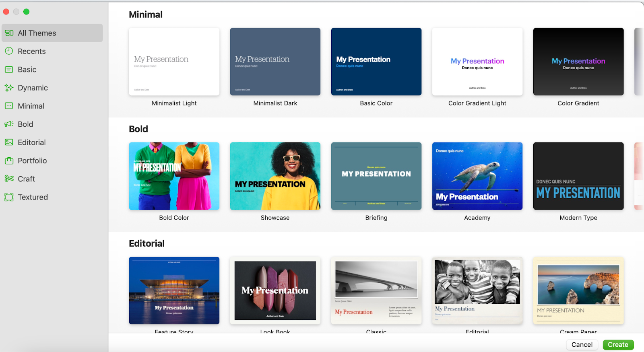
Task: Click the All Themes sidebar icon
Action: click(9, 33)
